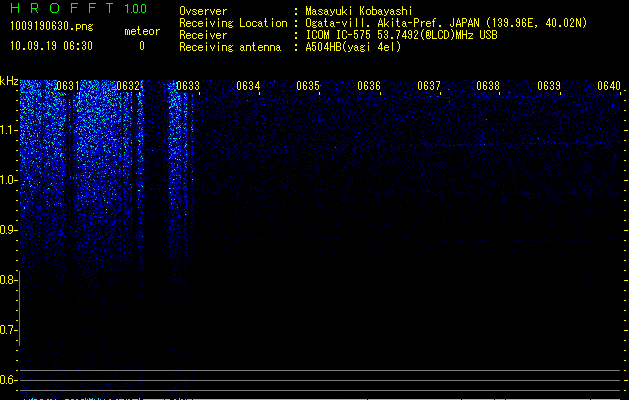Click the 'Receiver' field label
This screenshot has width=629, height=400.
pos(203,35)
